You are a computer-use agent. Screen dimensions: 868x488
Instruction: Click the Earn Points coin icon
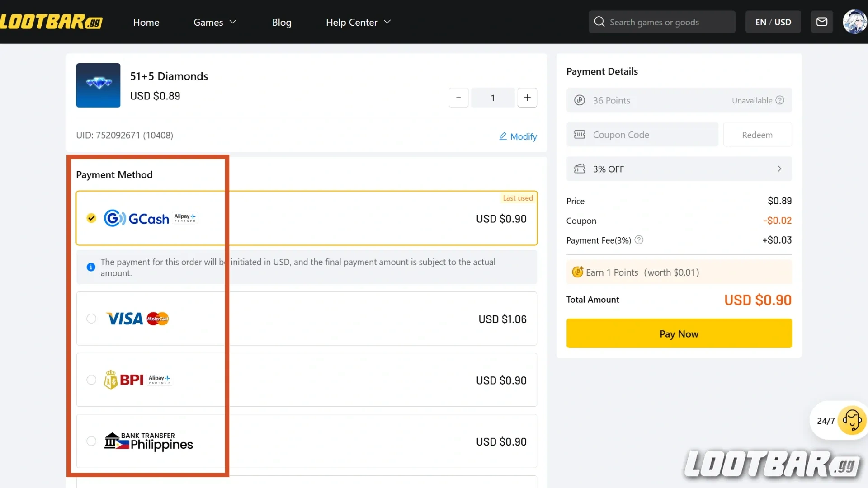[578, 272]
